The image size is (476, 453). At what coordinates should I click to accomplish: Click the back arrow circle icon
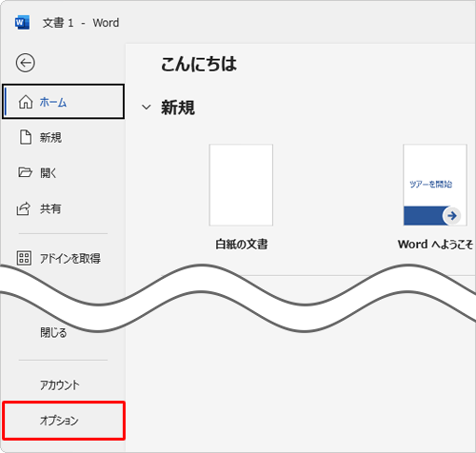[26, 63]
